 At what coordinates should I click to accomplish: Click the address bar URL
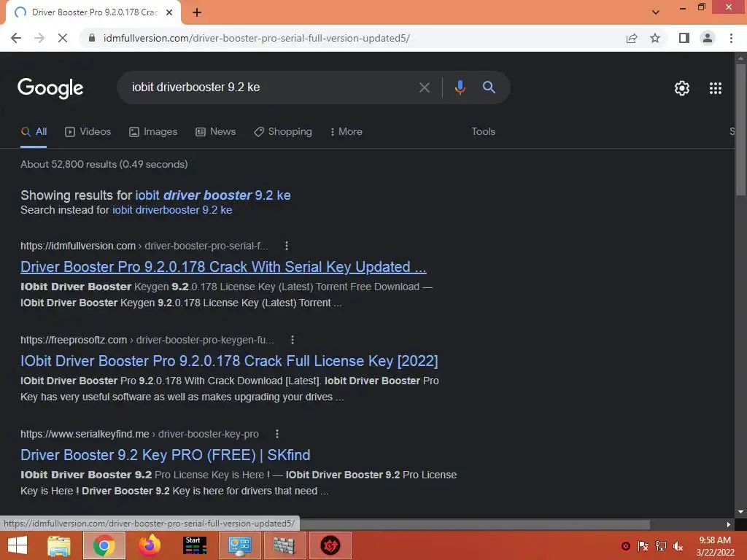tap(256, 38)
